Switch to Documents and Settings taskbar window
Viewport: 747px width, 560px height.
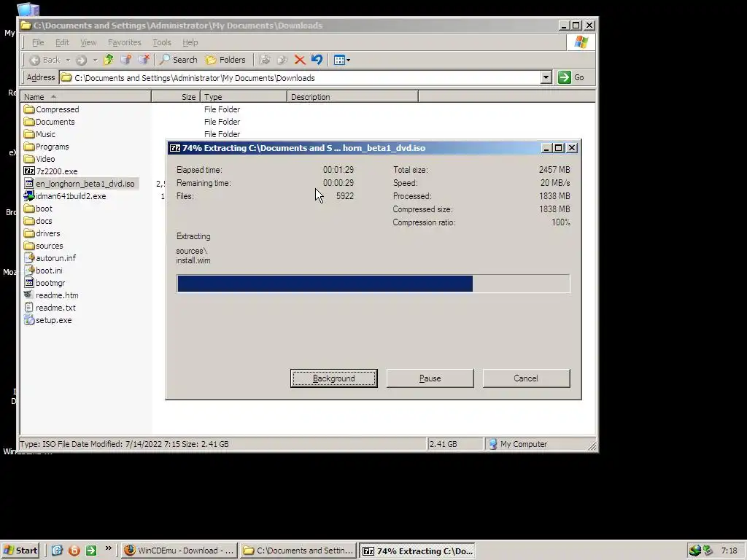298,551
